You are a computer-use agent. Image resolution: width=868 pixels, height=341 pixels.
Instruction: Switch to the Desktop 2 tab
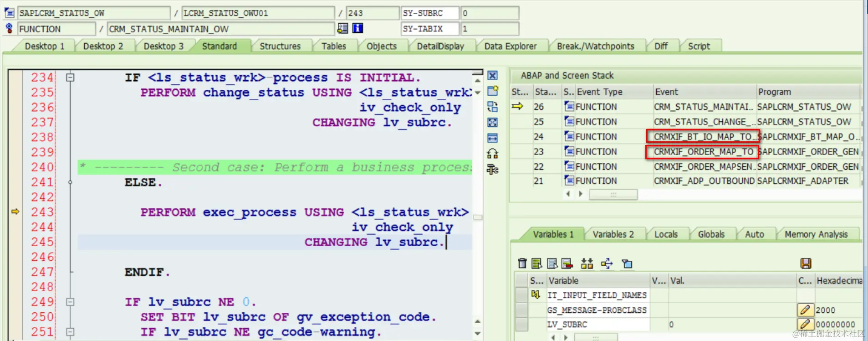click(103, 46)
